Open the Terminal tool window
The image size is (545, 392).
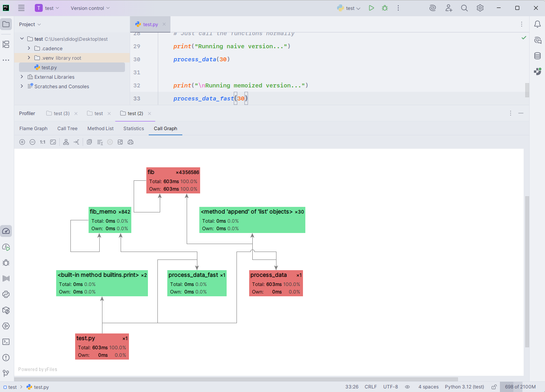point(6,342)
